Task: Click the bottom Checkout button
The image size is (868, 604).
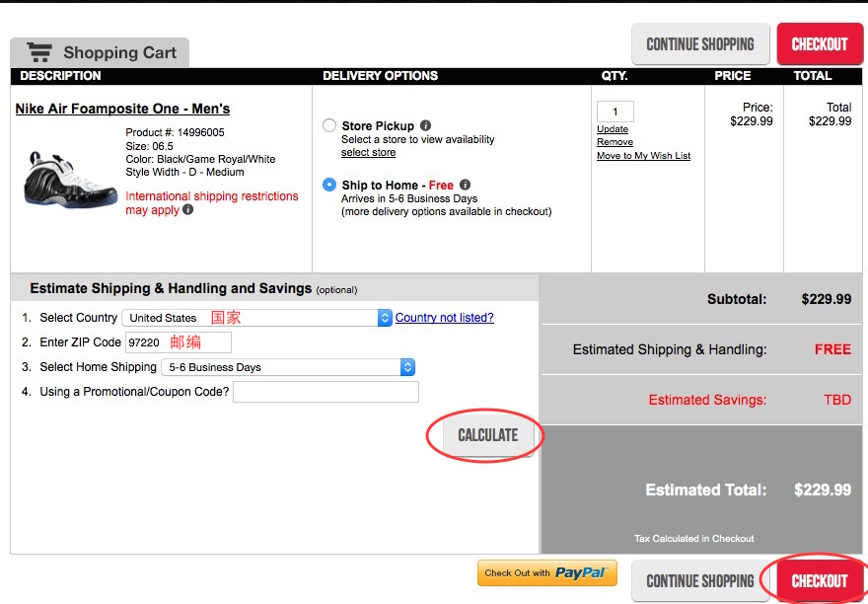Action: click(820, 580)
